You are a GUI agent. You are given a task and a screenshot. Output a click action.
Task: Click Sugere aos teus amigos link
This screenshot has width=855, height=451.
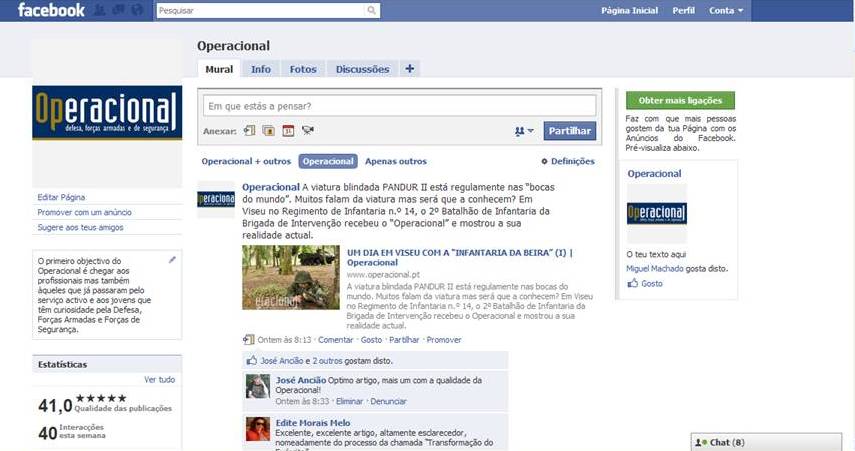coord(80,227)
